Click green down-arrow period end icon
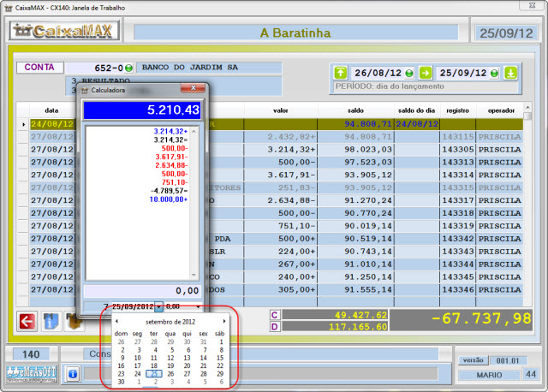The image size is (548, 392). click(x=510, y=73)
